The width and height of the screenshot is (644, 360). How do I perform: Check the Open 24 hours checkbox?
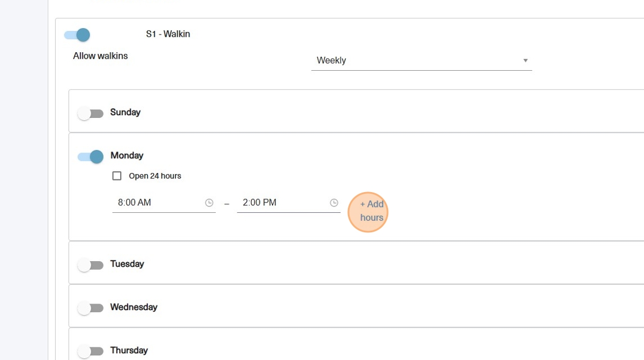click(x=117, y=176)
